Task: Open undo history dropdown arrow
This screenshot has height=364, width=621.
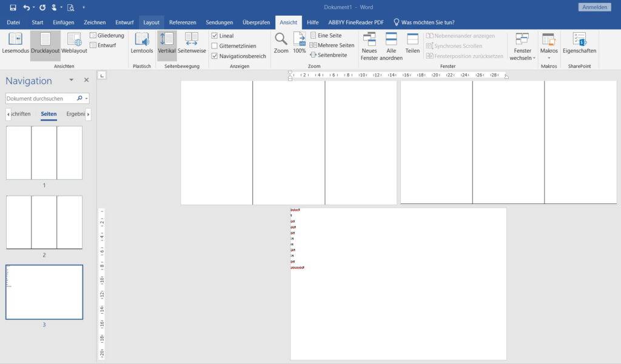Action: (x=34, y=7)
